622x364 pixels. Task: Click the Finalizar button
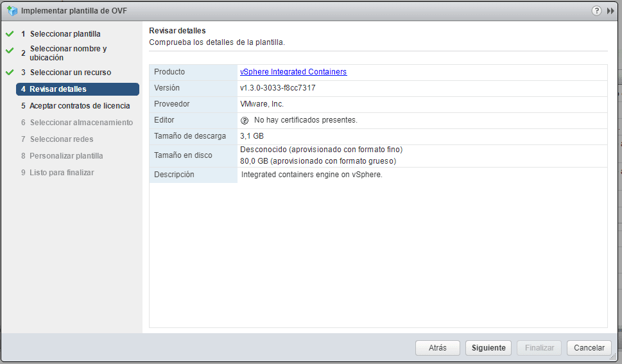(539, 348)
